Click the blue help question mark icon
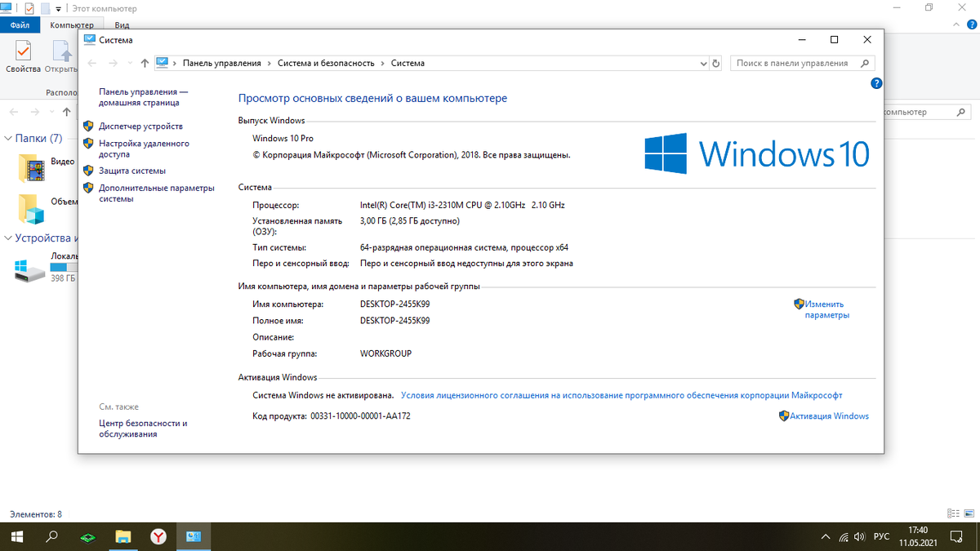Screen dimensions: 980x551 [876, 82]
